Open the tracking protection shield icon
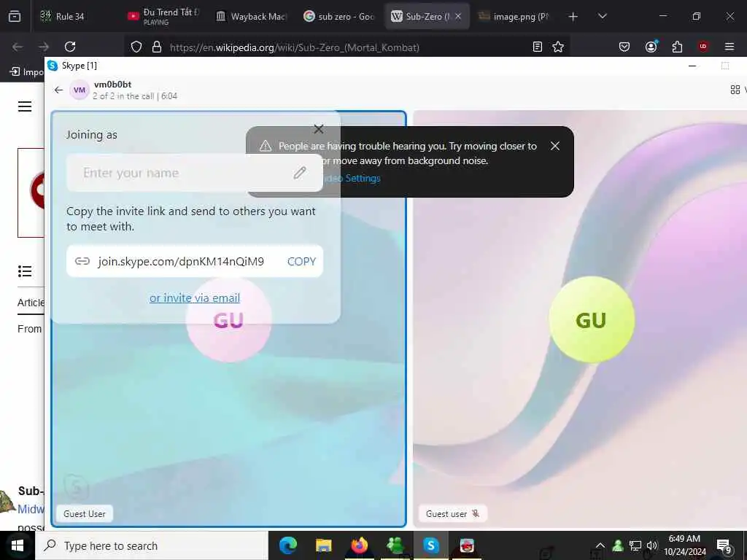Image resolution: width=747 pixels, height=560 pixels. click(x=136, y=47)
